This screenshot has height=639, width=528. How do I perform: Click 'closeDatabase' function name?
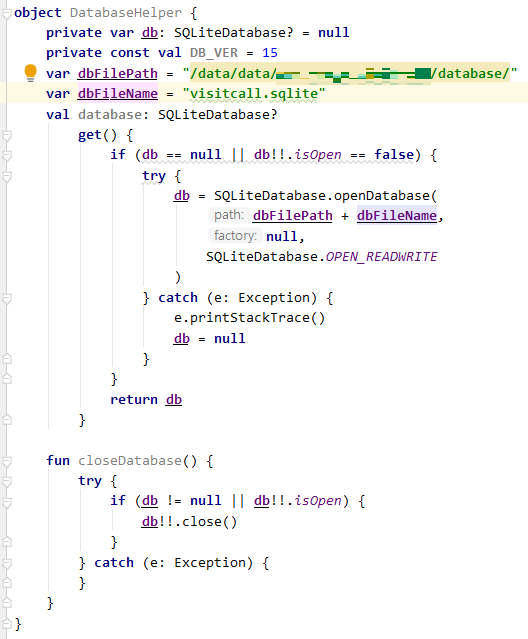pyautogui.click(x=130, y=461)
